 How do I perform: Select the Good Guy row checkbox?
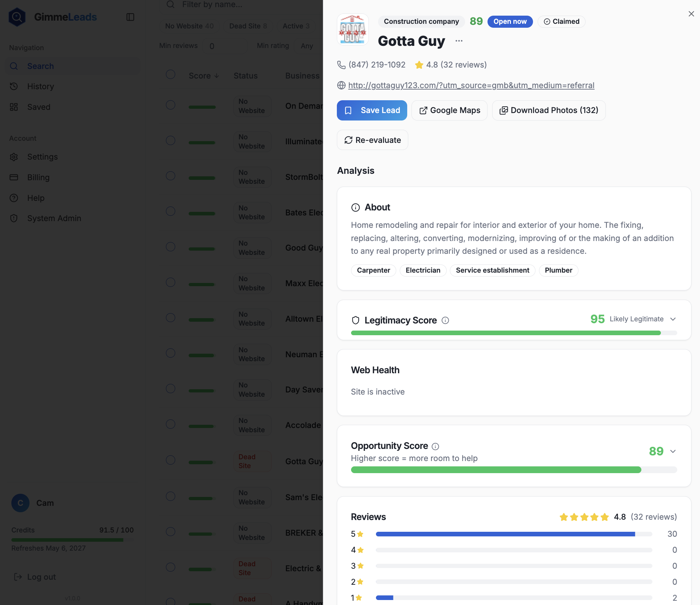tap(171, 247)
